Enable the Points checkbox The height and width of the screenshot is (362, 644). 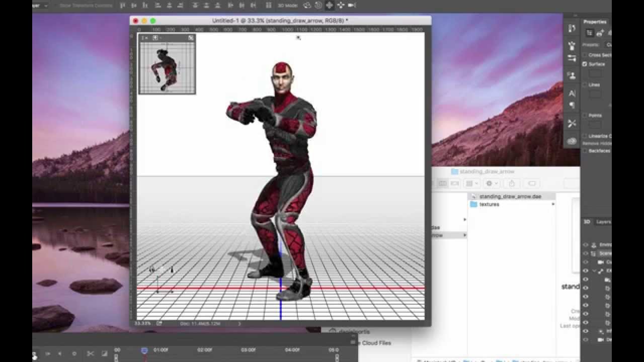click(585, 115)
